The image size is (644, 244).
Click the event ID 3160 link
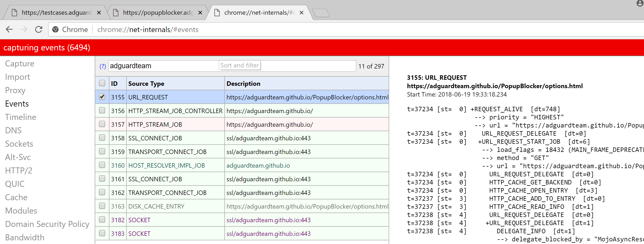[118, 165]
